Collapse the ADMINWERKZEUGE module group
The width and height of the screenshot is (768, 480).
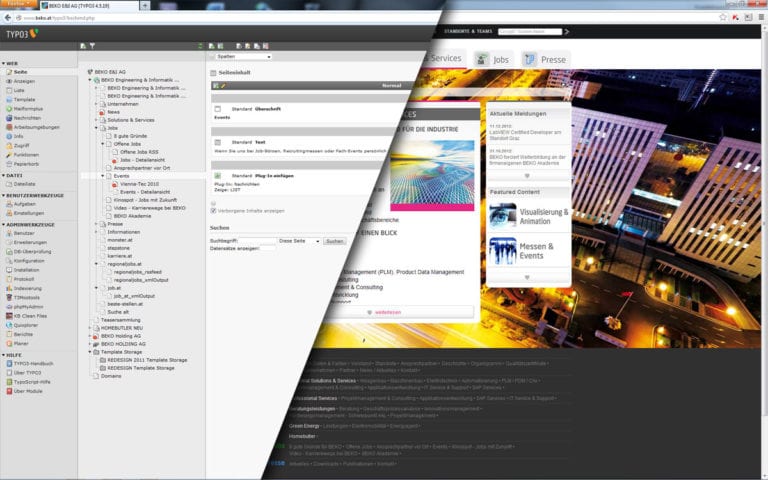(4, 225)
